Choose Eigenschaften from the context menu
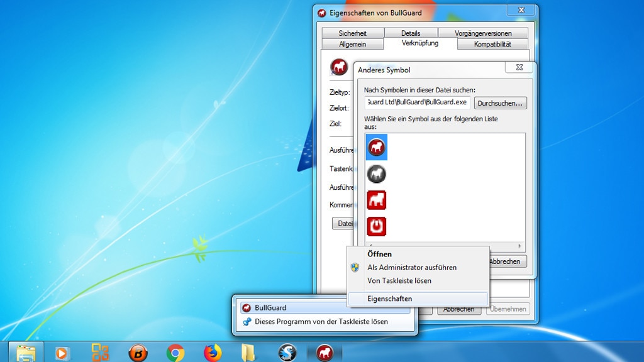 pyautogui.click(x=390, y=300)
